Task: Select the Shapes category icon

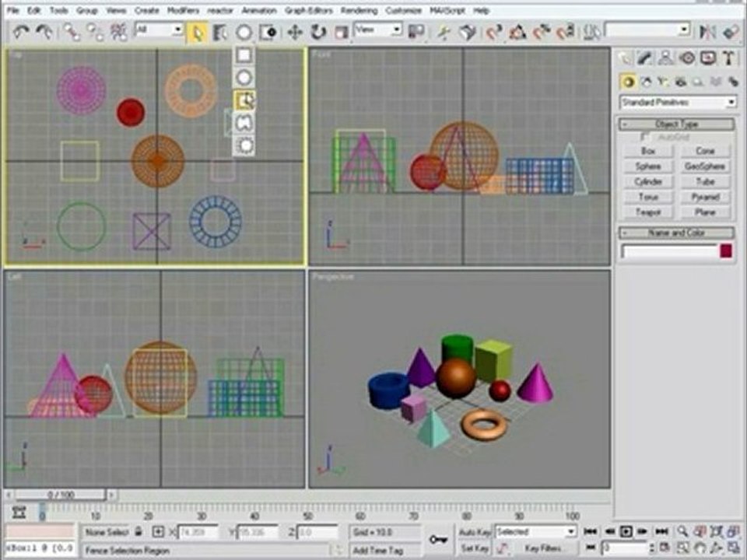Action: (647, 82)
